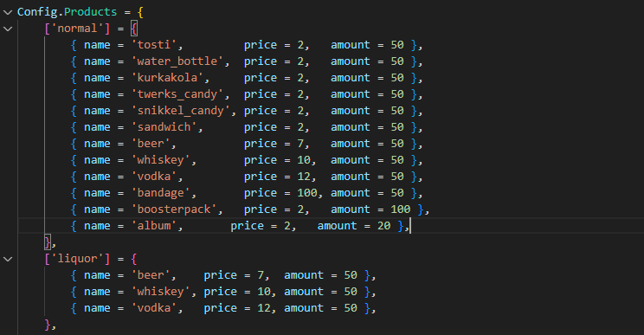Click price value 12 in liquor vodka line
The image size is (644, 335).
264,308
